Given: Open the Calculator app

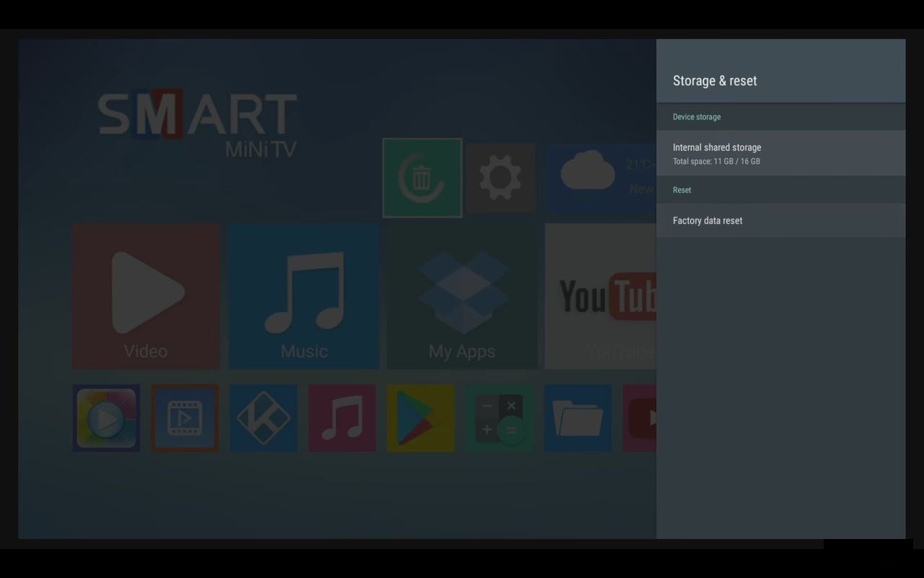Looking at the screenshot, I should [500, 418].
